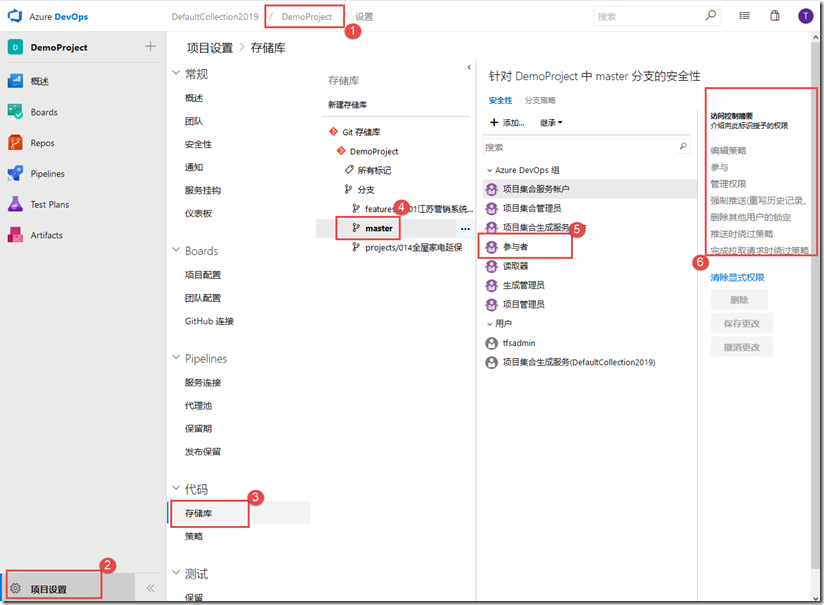Screen dimensions: 824x605
Task: Click the project settings gear icon
Action: pyautogui.click(x=16, y=588)
